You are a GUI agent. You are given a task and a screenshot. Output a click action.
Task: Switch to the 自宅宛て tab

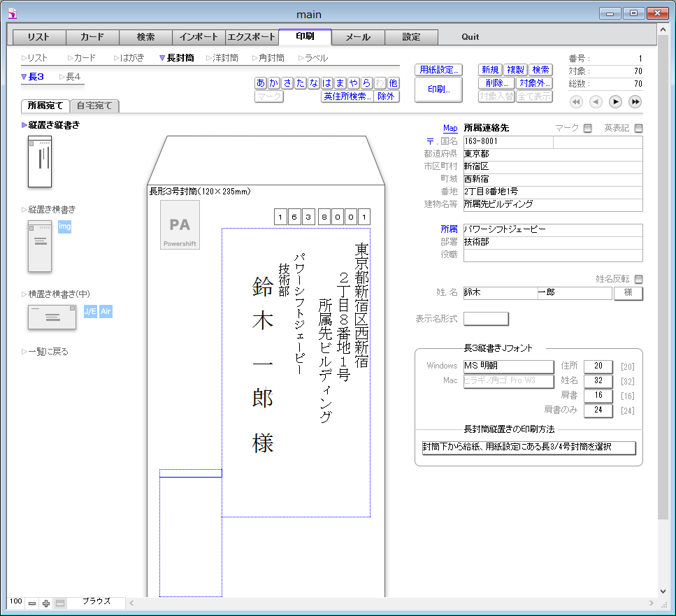95,106
